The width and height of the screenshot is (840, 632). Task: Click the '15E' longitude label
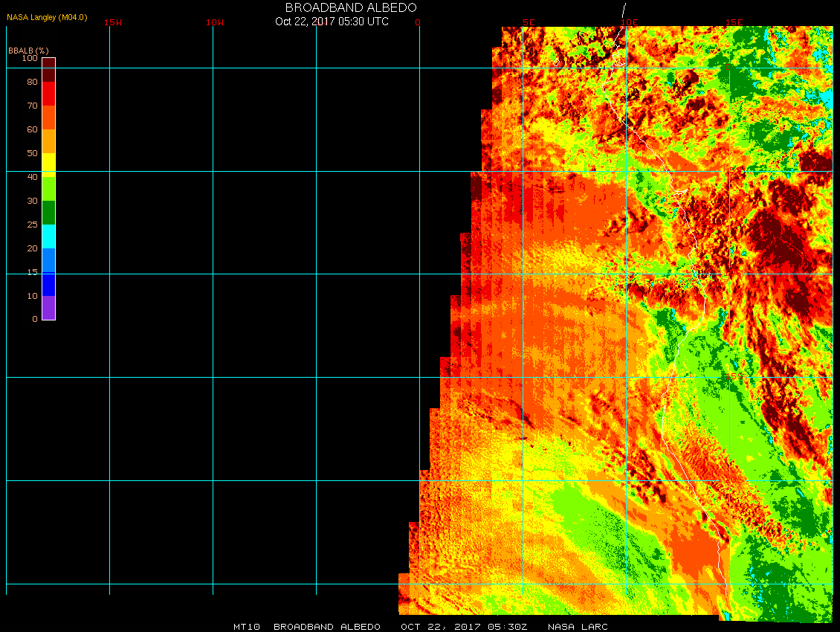coord(734,22)
